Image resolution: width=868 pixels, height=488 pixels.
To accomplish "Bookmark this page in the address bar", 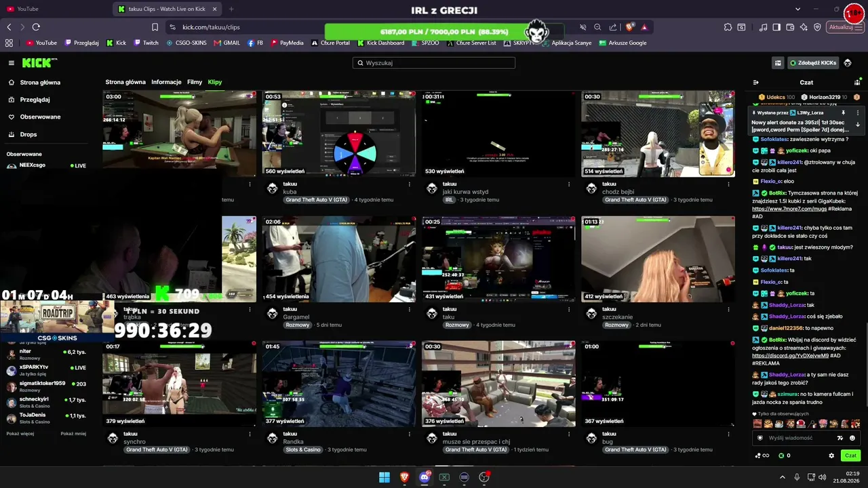I will (155, 27).
